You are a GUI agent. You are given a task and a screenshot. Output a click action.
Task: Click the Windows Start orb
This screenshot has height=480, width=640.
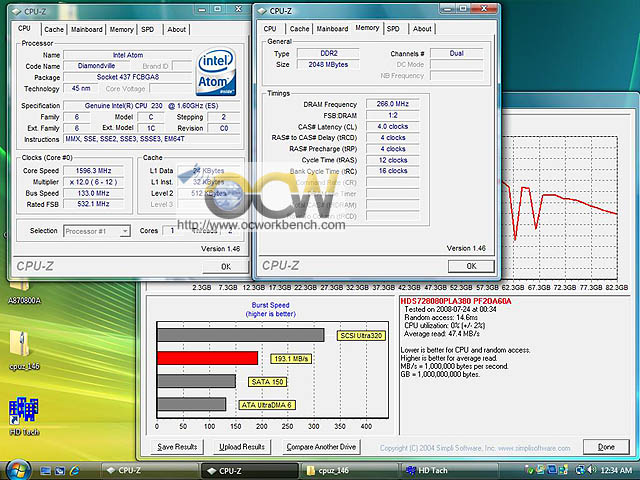coord(18,470)
